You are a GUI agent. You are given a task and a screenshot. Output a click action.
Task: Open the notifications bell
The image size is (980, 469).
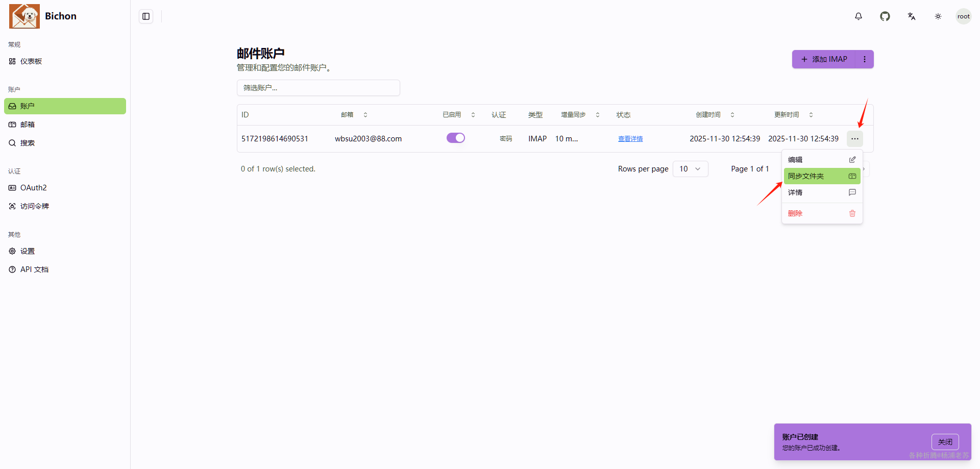pyautogui.click(x=859, y=16)
